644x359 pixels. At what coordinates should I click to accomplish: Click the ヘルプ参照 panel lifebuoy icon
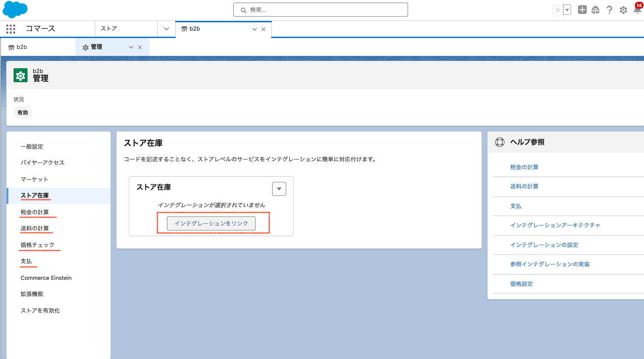(499, 142)
